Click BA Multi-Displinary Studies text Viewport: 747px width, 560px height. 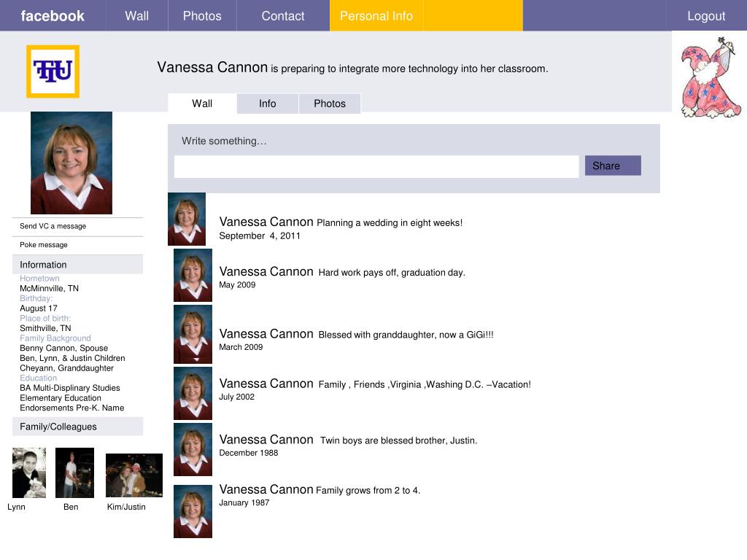point(70,388)
